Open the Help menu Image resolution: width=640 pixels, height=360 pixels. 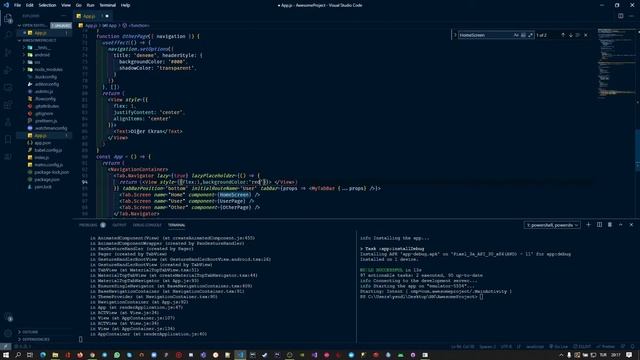125,5
